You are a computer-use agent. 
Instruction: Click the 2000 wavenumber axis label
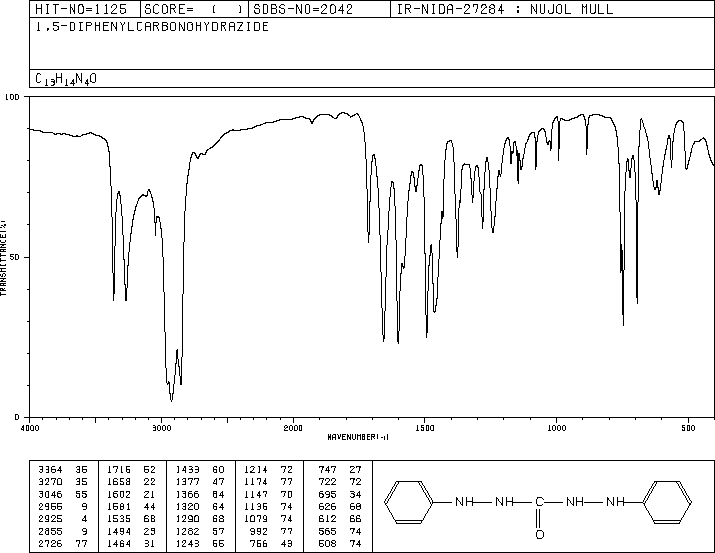coord(293,428)
